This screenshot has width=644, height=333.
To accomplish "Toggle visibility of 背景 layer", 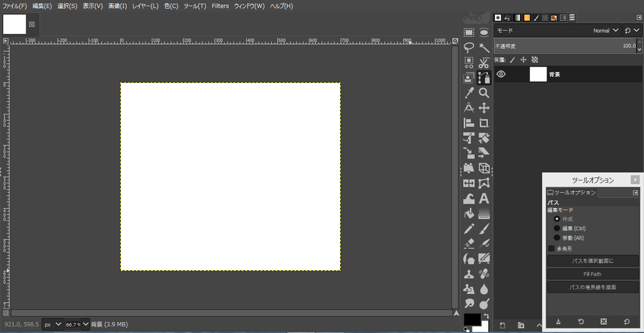I will pyautogui.click(x=501, y=74).
